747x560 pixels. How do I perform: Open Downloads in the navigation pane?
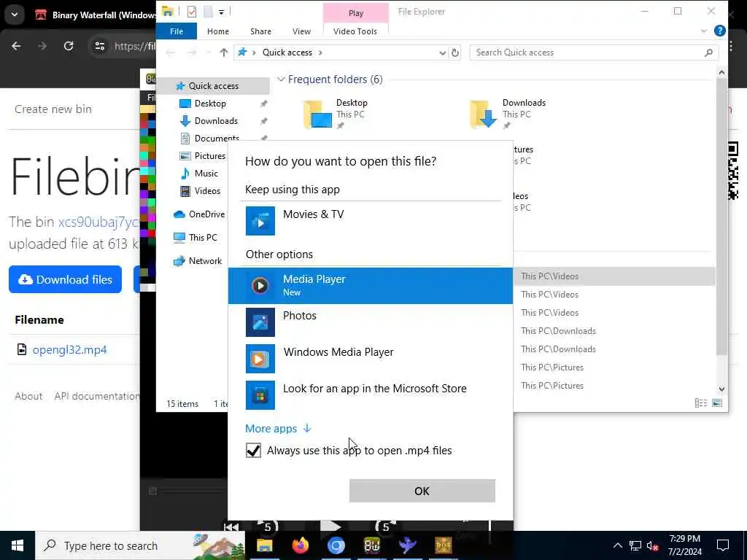pyautogui.click(x=216, y=121)
